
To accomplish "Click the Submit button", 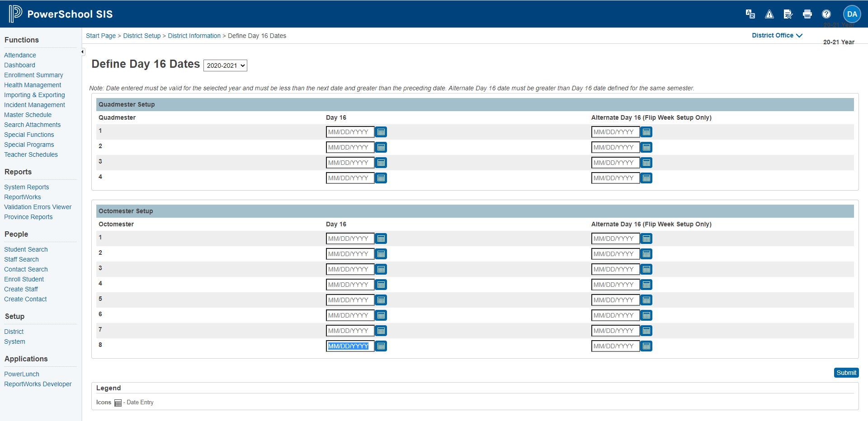I will (x=846, y=373).
